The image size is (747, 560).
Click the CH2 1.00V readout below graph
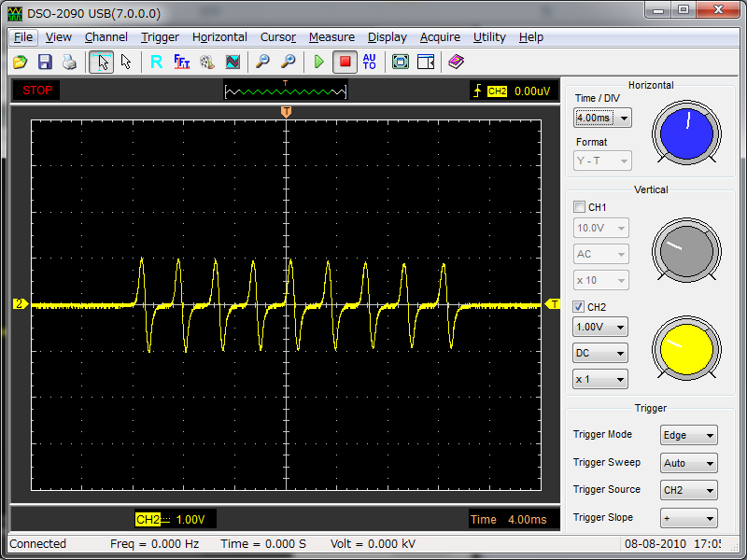[x=176, y=519]
